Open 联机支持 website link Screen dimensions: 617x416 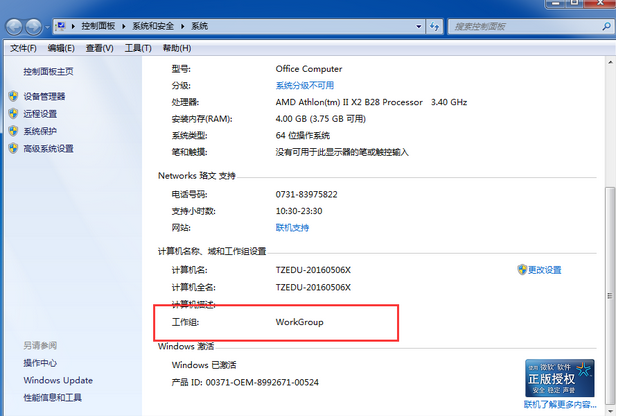(x=292, y=227)
